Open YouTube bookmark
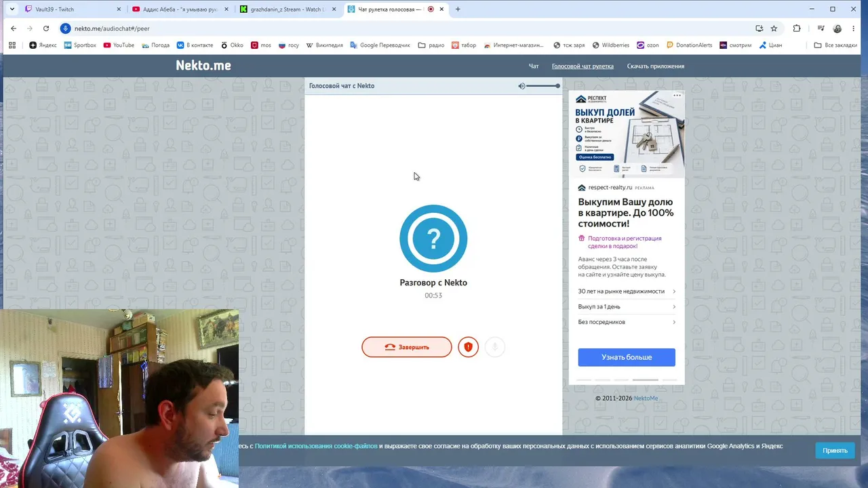 point(119,45)
